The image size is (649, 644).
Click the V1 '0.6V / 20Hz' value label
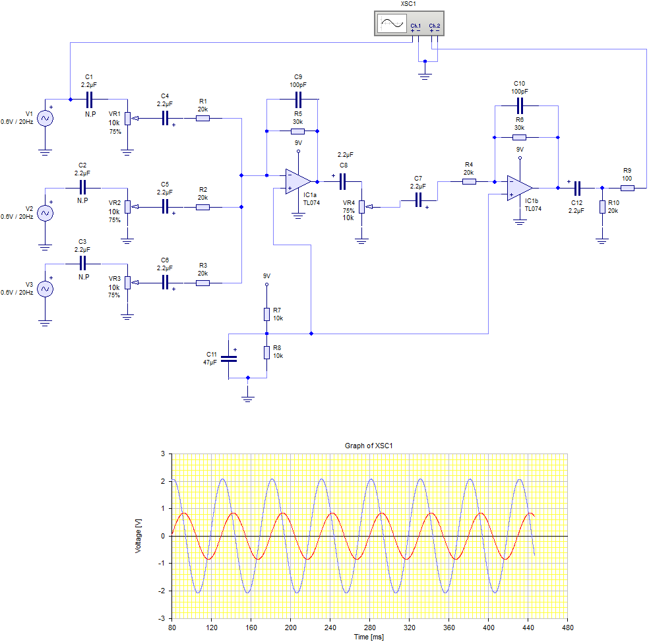point(17,122)
